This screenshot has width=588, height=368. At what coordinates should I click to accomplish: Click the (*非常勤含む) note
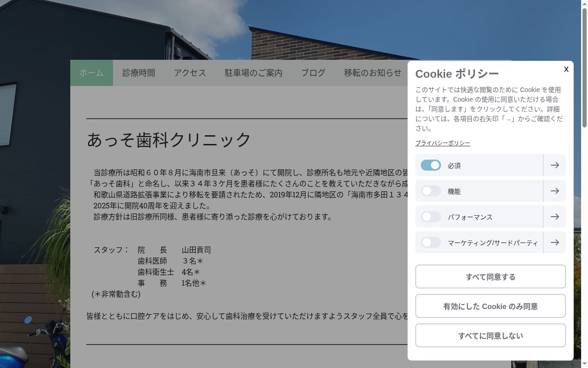(x=116, y=294)
